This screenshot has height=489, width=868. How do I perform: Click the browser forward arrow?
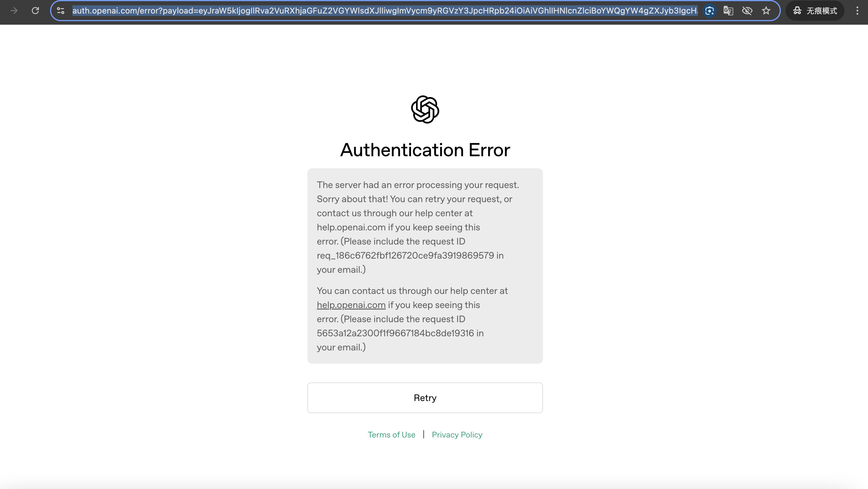tap(14, 11)
